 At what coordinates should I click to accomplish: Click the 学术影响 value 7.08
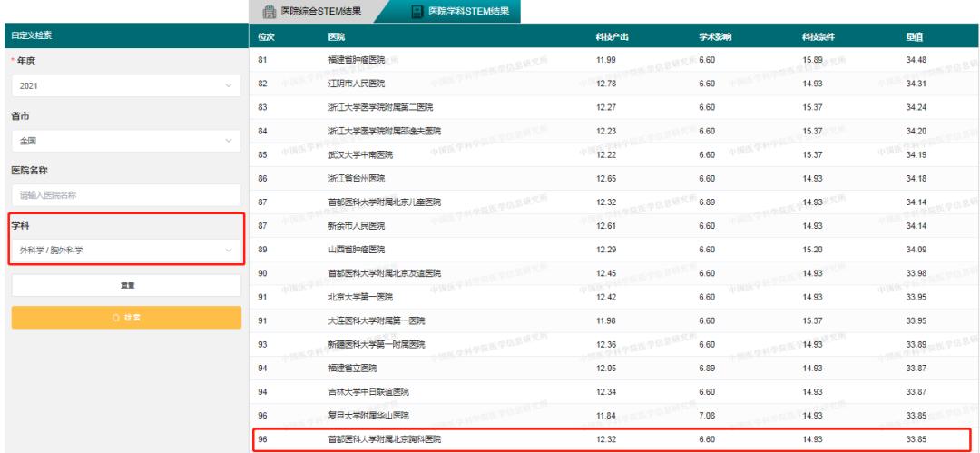point(707,416)
